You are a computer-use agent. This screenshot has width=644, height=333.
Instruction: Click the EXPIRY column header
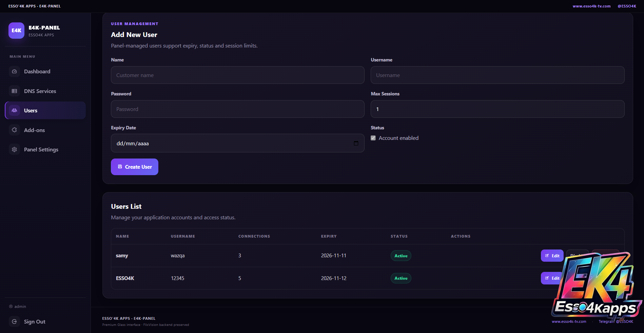(x=329, y=236)
